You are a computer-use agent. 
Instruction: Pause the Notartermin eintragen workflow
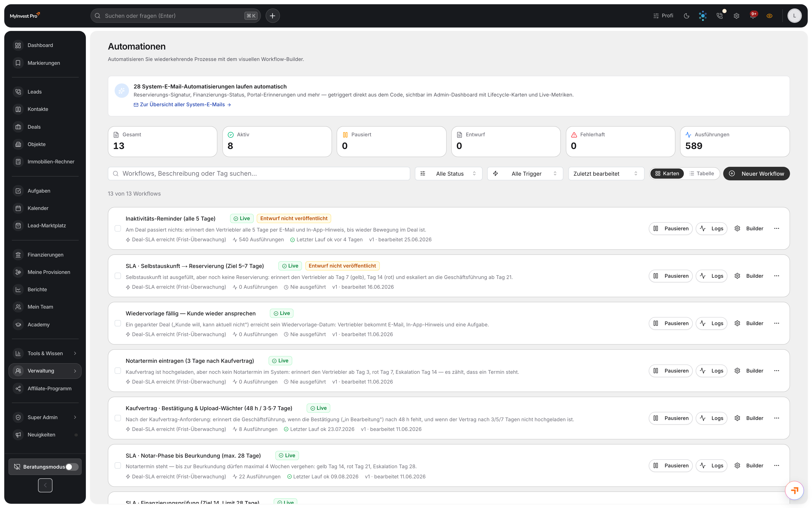click(670, 371)
